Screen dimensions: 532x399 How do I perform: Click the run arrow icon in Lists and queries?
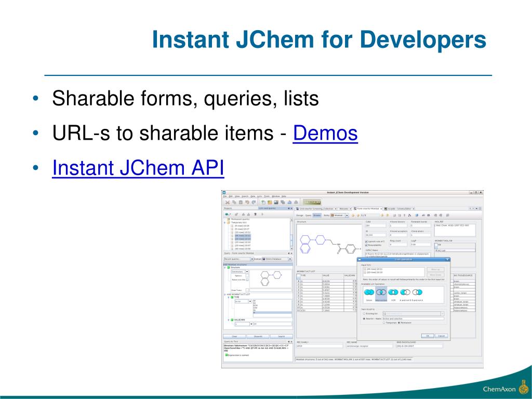point(262,215)
